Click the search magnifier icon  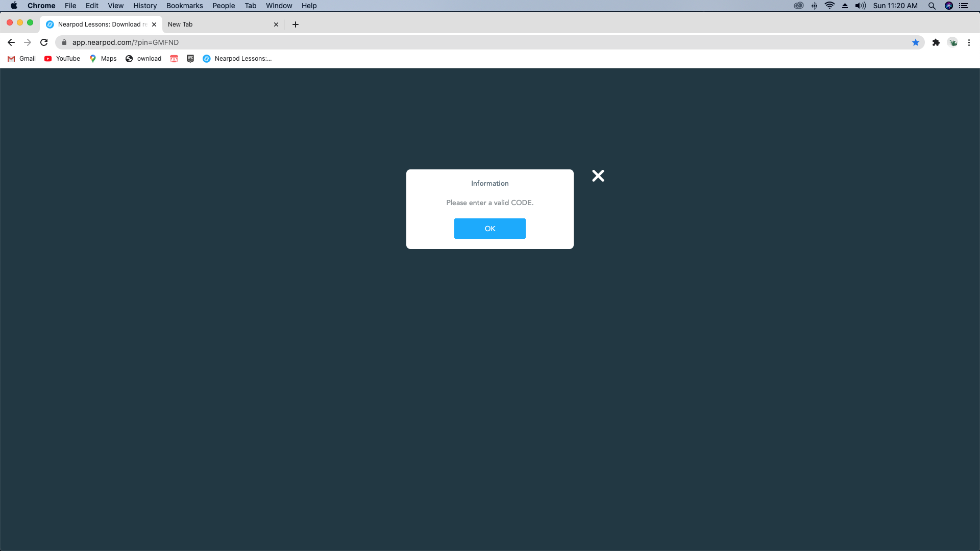pyautogui.click(x=932, y=6)
